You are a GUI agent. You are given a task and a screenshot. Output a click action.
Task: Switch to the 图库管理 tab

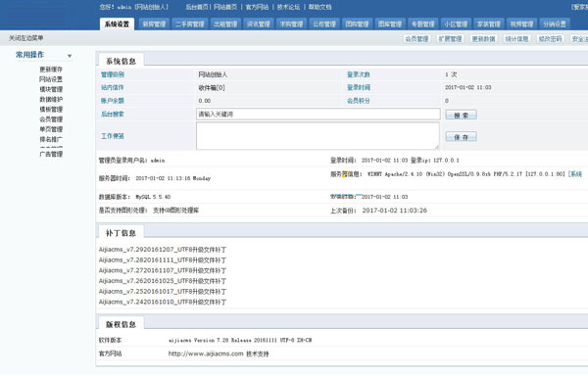[x=390, y=23]
